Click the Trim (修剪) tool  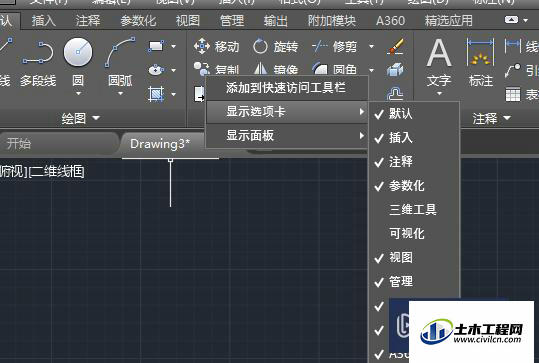pyautogui.click(x=335, y=46)
